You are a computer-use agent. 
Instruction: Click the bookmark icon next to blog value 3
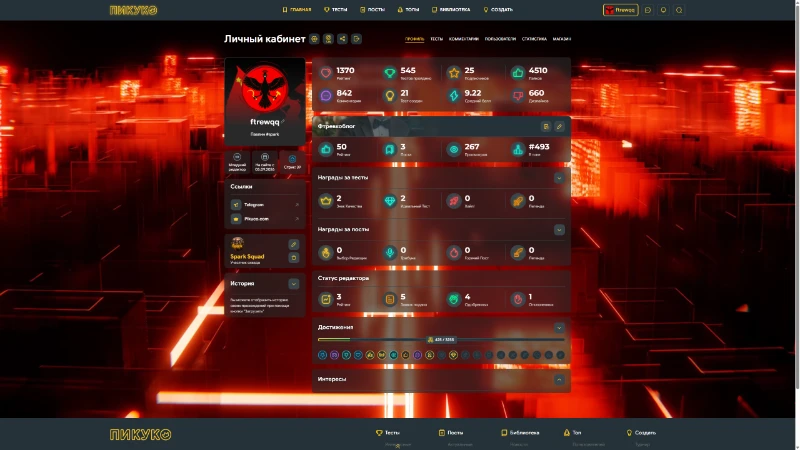coord(390,149)
